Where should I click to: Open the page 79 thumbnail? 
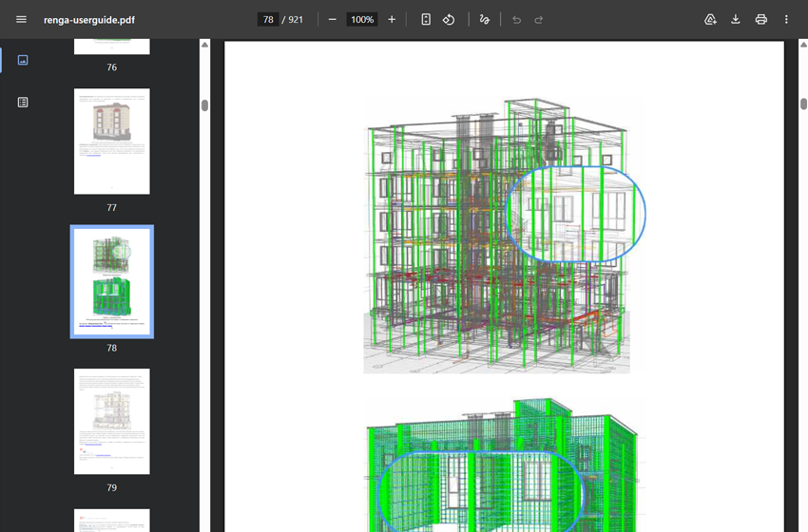click(112, 421)
